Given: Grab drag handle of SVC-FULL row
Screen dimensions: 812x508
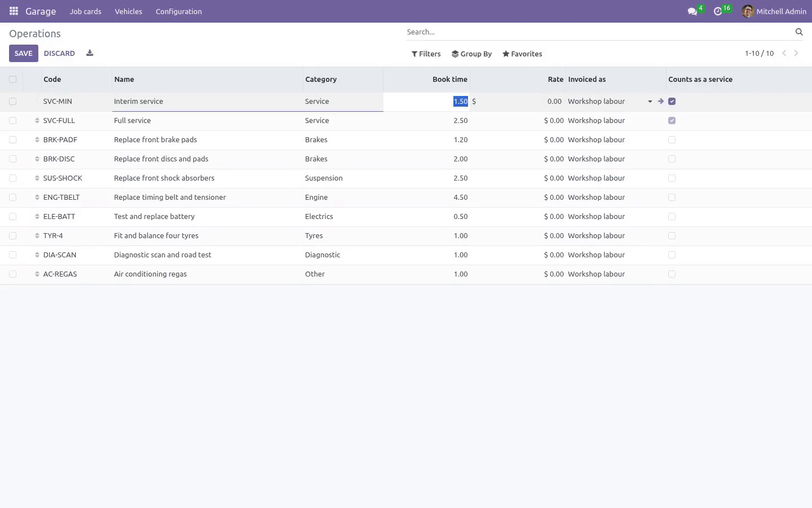Looking at the screenshot, I should (37, 121).
